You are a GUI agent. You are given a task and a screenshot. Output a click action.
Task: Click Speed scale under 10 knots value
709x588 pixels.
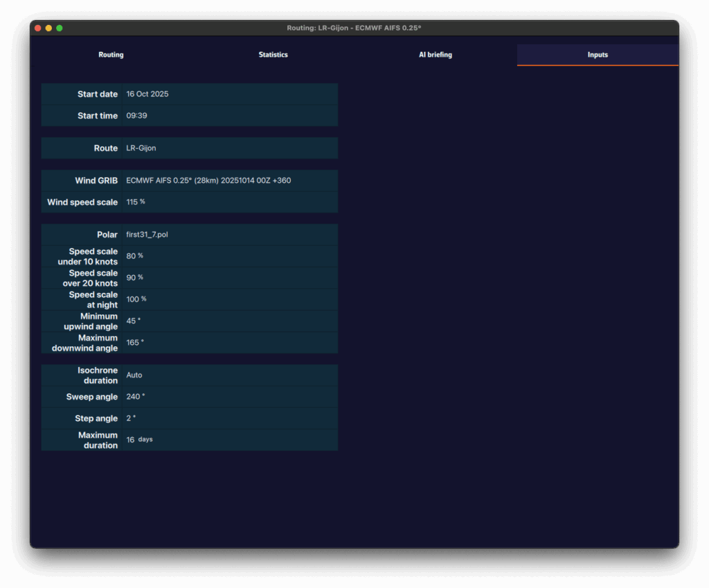pyautogui.click(x=134, y=256)
